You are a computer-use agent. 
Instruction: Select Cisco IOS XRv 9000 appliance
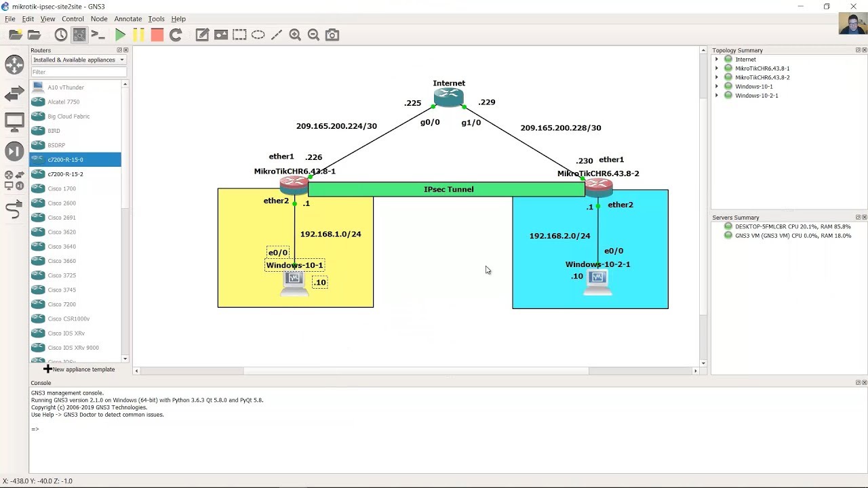(75, 348)
